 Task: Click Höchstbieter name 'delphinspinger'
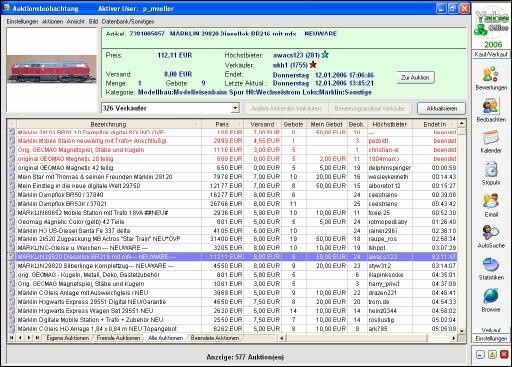[389, 168]
